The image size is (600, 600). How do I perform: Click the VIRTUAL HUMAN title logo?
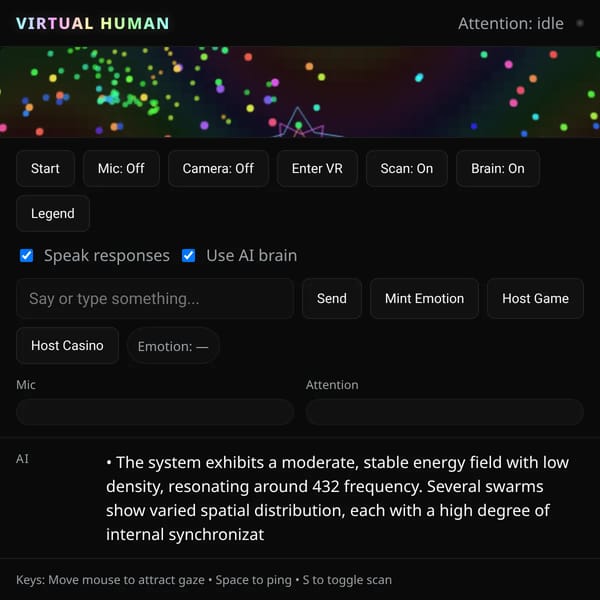93,23
